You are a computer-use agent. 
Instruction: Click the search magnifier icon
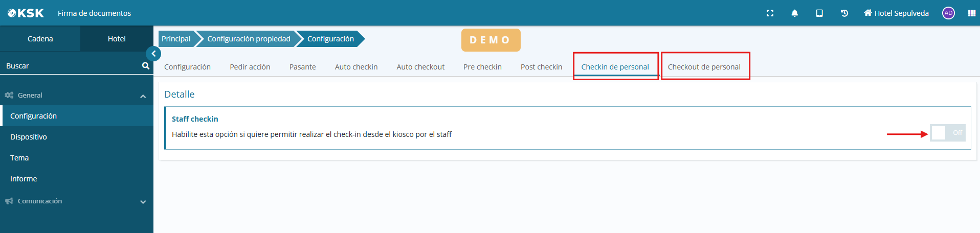pos(145,66)
